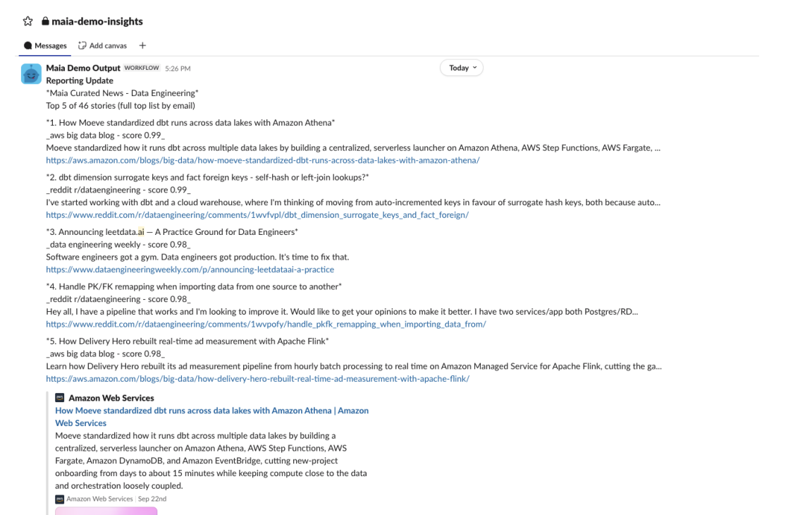Switch to the Messages tab
This screenshot has width=812, height=515.
tap(45, 46)
